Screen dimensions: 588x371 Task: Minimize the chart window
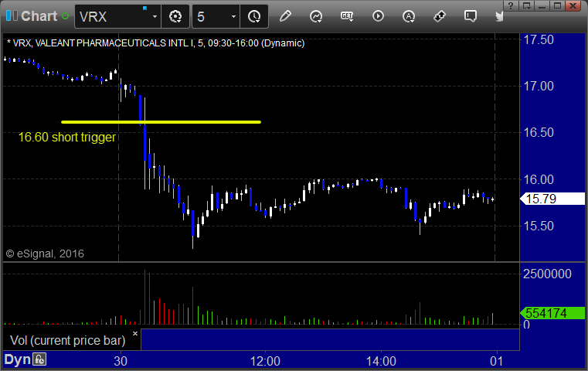(x=542, y=5)
